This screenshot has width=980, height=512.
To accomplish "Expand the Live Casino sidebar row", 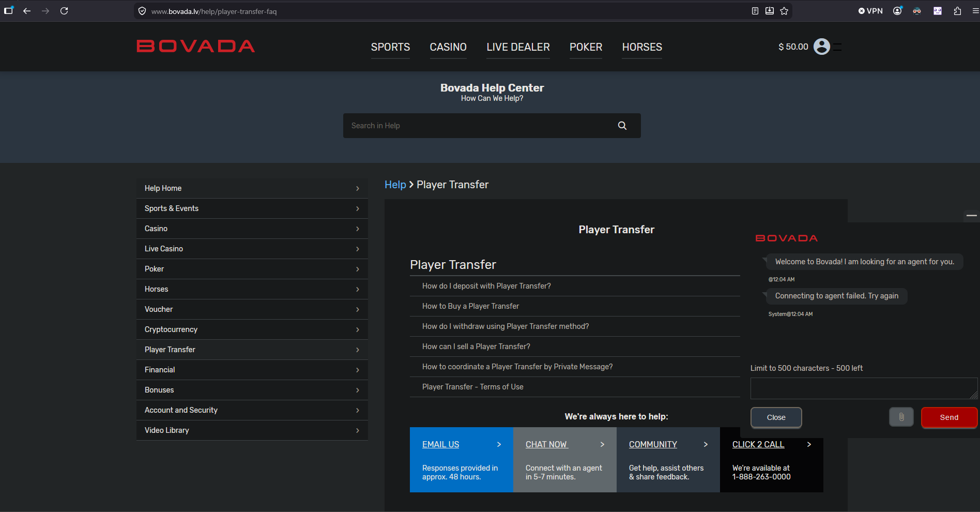I will click(x=252, y=249).
